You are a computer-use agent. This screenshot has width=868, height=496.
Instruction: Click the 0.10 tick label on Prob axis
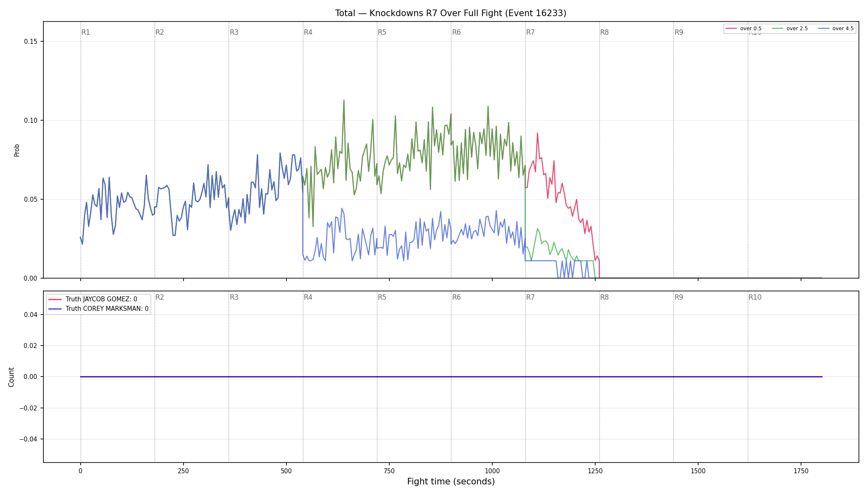31,121
